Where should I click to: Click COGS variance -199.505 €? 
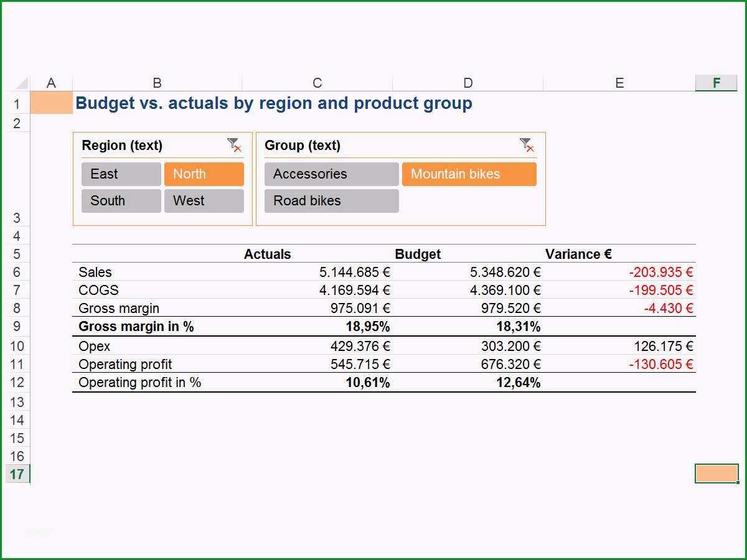click(x=661, y=290)
